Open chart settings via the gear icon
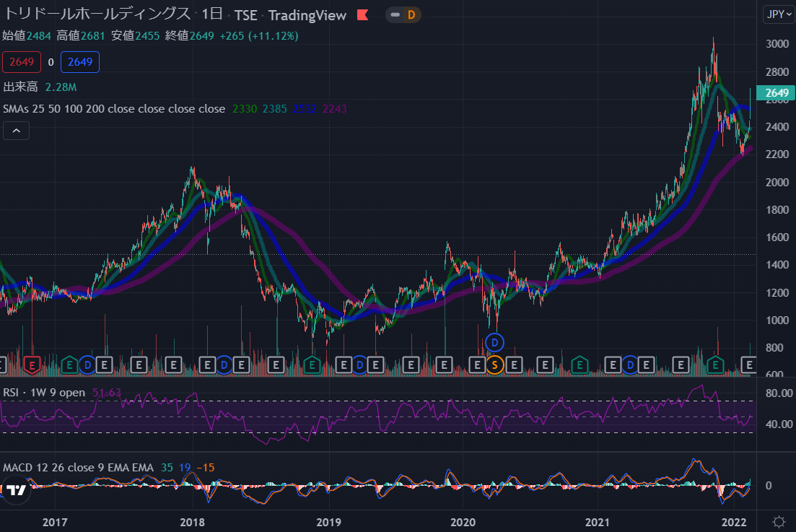Screen dimensions: 796x532 779,522
